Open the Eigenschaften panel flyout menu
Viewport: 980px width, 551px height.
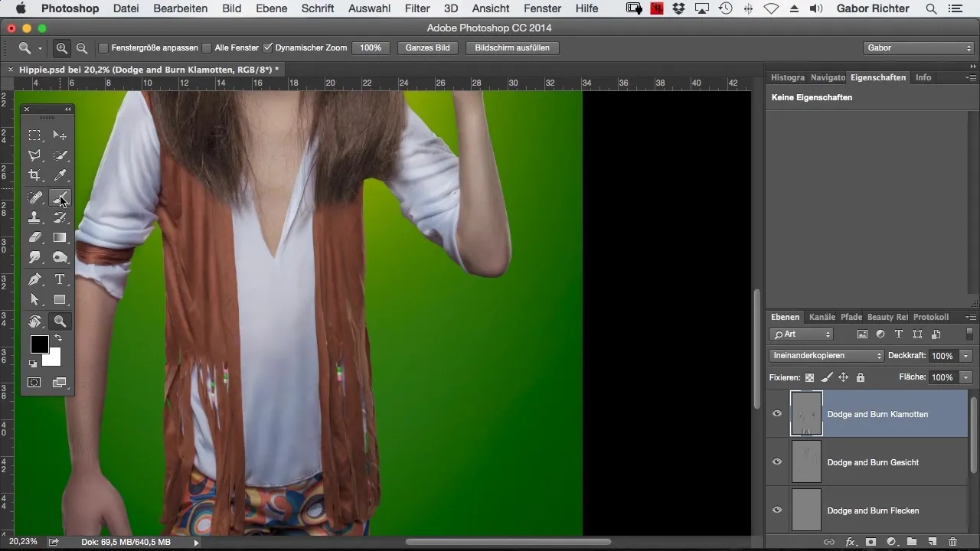point(972,77)
